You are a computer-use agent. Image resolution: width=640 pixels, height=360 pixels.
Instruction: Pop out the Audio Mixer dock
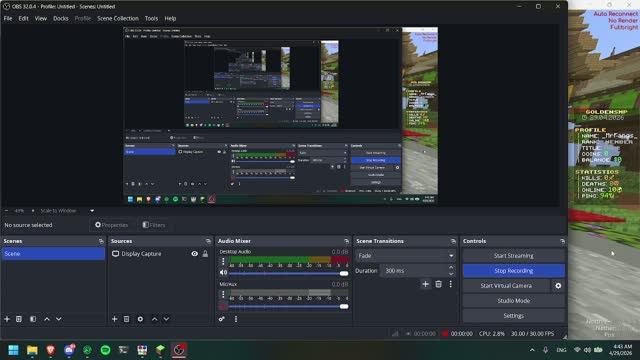pos(347,241)
